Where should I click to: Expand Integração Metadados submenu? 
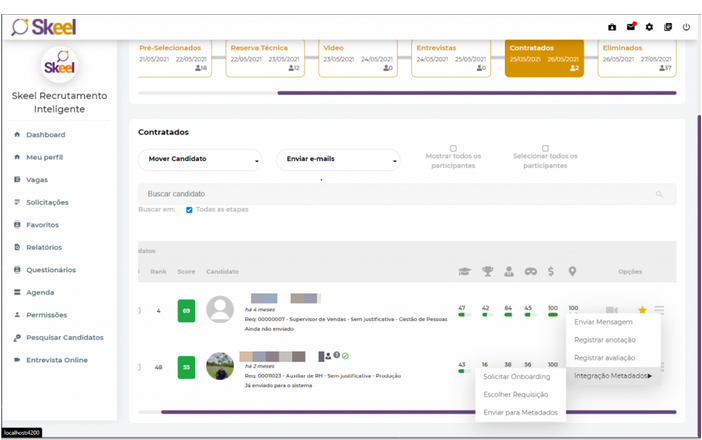pyautogui.click(x=613, y=375)
